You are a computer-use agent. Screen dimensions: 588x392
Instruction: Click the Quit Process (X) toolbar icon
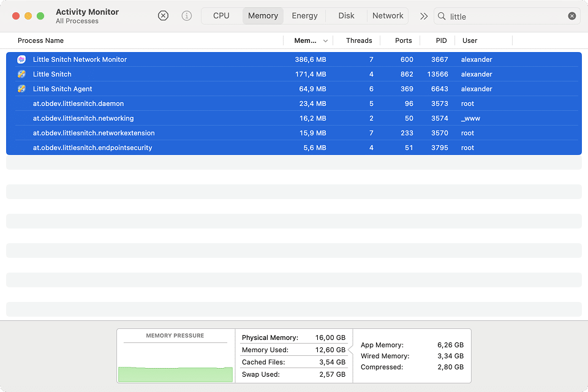[x=163, y=15]
